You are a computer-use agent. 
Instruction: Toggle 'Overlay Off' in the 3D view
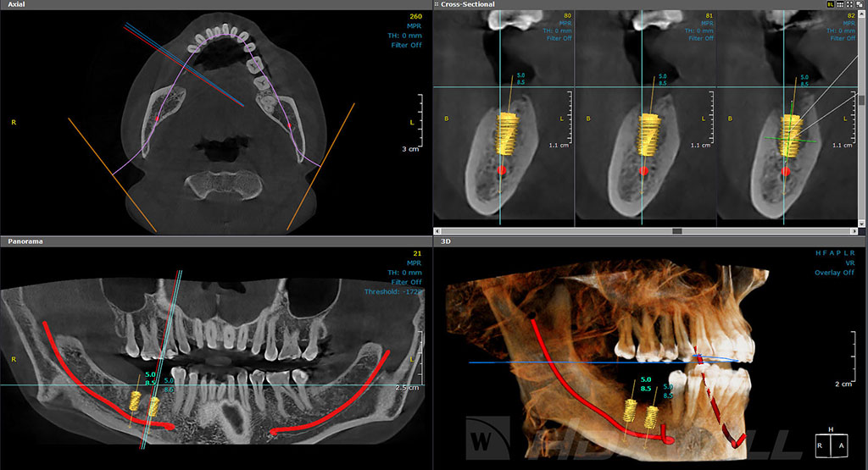pos(833,274)
